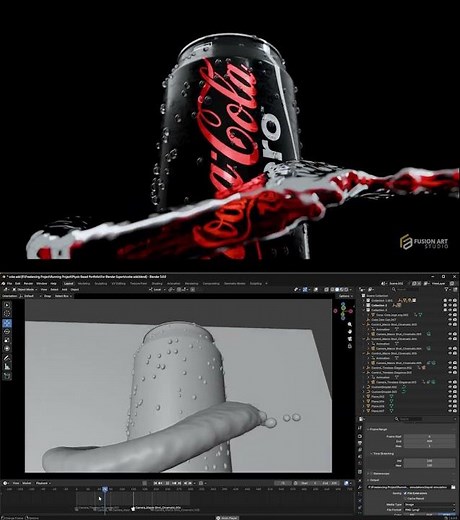The height and width of the screenshot is (520, 460).
Task: Open the Edit menu
Action: coord(18,283)
